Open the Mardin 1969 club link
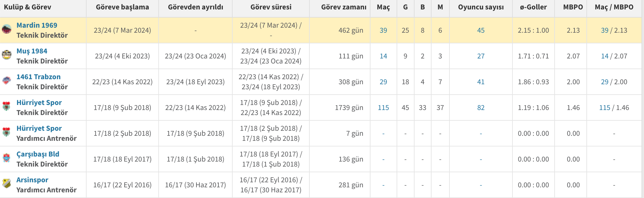The width and height of the screenshot is (644, 198). [37, 25]
